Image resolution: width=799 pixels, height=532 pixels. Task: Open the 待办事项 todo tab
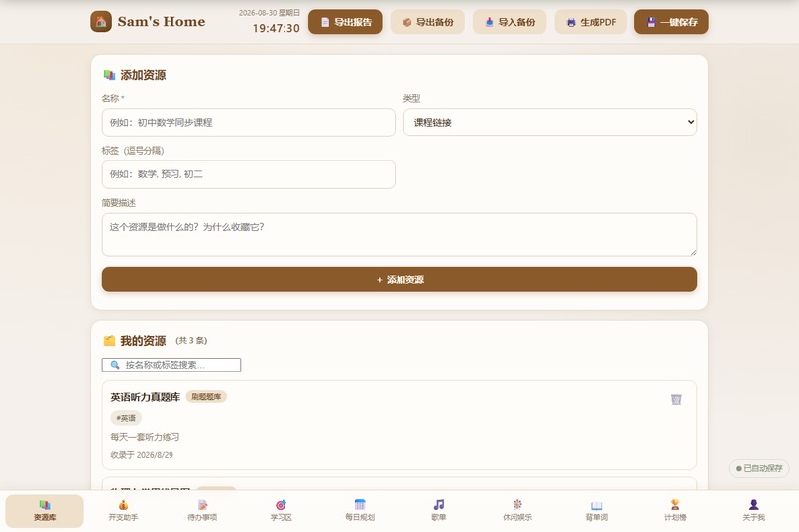202,510
